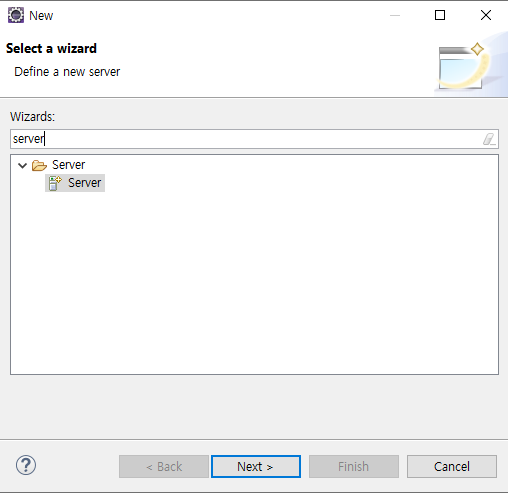
Task: Click the open folder icon beside Server
Action: pyautogui.click(x=39, y=165)
